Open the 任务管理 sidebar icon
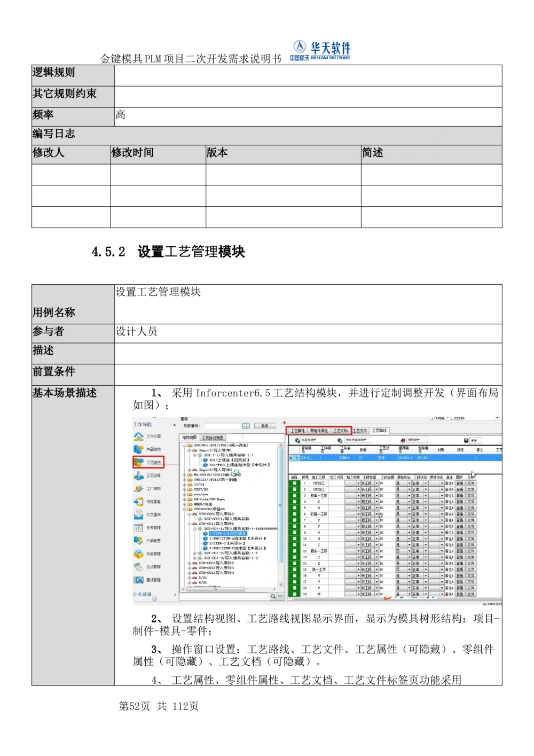This screenshot has height=756, width=534. (138, 528)
